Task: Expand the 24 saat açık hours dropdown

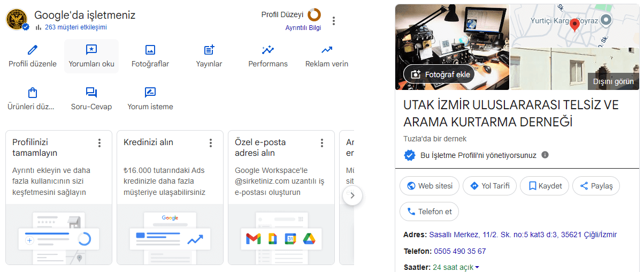Action: click(x=477, y=268)
